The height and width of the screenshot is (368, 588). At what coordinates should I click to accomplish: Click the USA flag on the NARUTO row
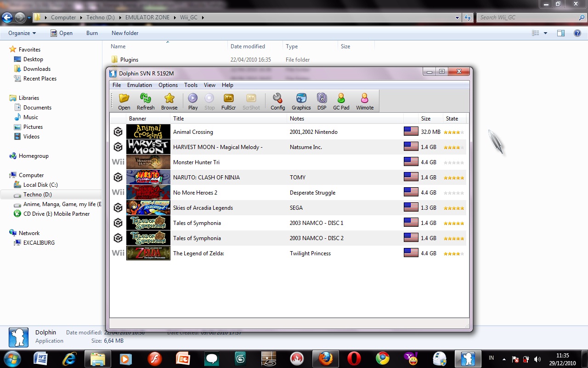tap(411, 177)
